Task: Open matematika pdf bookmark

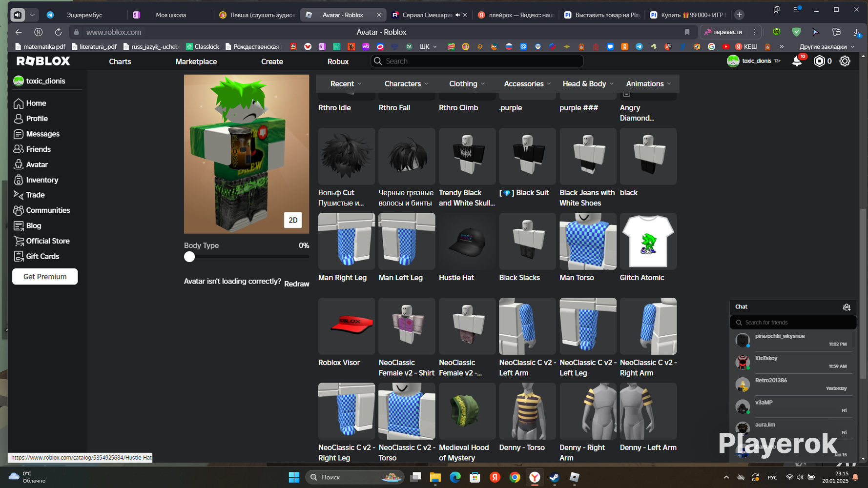Action: [40, 47]
